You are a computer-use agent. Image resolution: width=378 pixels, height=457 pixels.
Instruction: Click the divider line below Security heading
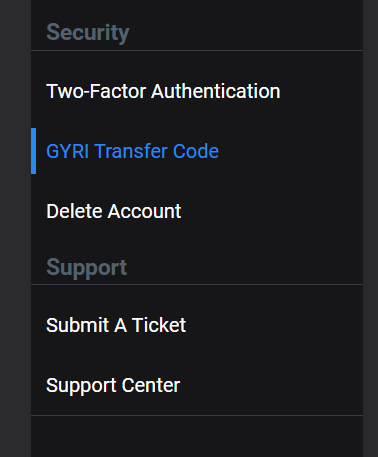pyautogui.click(x=197, y=51)
